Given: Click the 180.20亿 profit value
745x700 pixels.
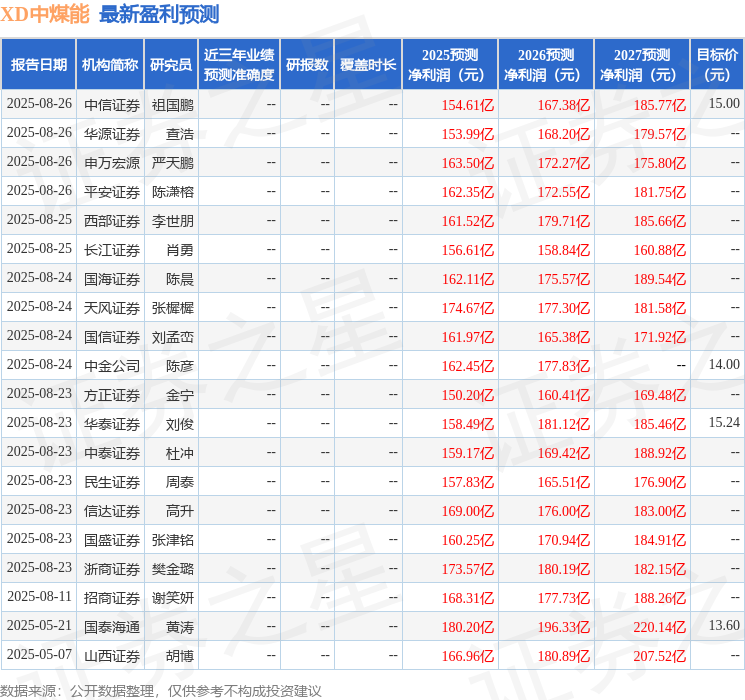Looking at the screenshot, I should (468, 627).
